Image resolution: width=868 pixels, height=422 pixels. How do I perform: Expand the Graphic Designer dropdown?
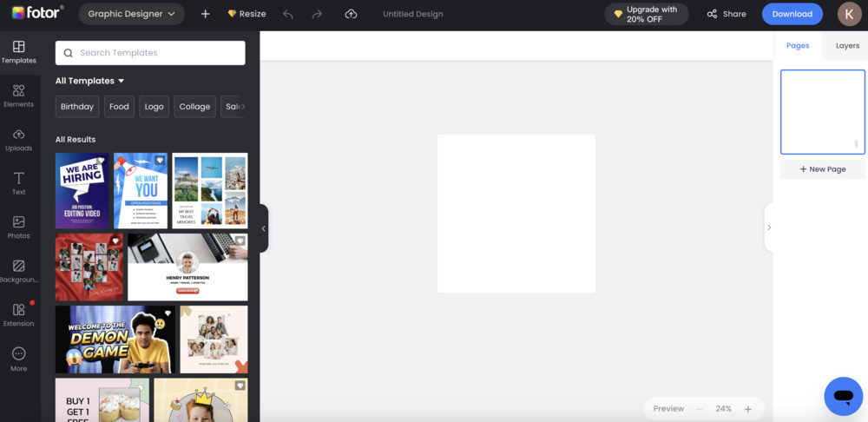[x=131, y=14]
